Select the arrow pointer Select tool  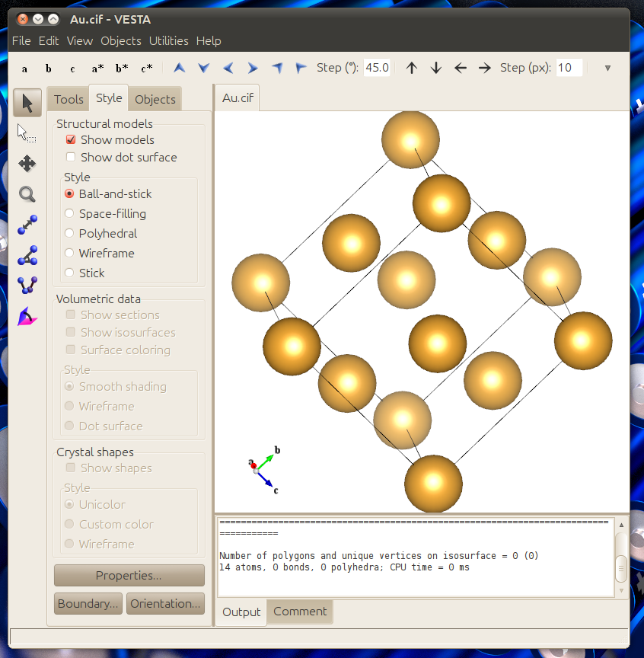coord(27,103)
